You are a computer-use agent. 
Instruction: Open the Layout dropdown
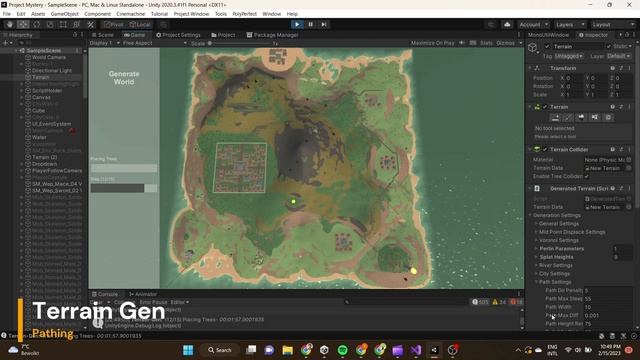point(612,24)
